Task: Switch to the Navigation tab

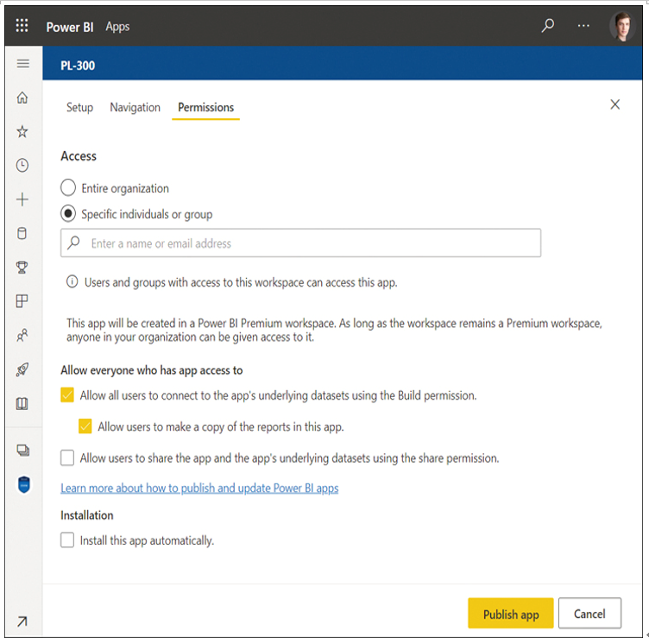Action: [x=135, y=107]
